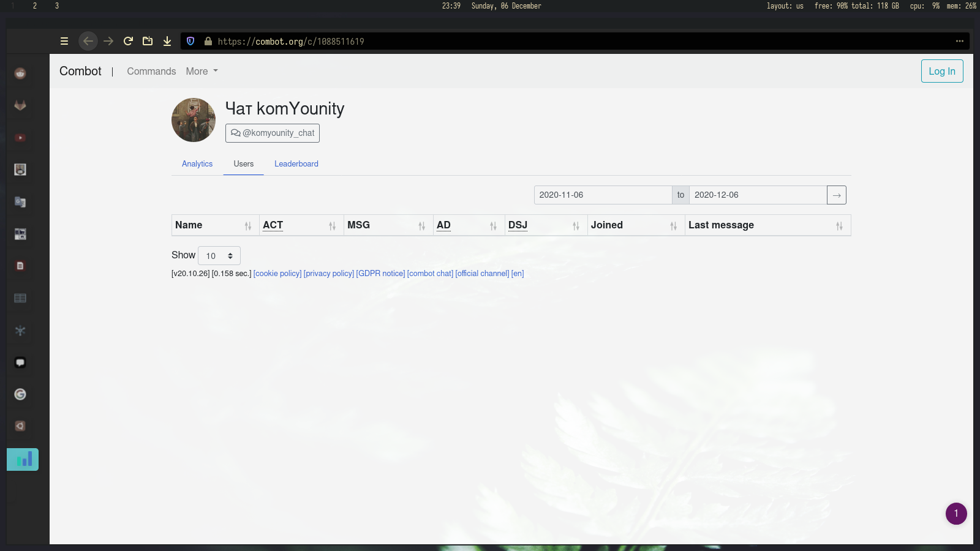Screen dimensions: 980x551
Task: Open the three-dots page actions menu
Action: 960,41
